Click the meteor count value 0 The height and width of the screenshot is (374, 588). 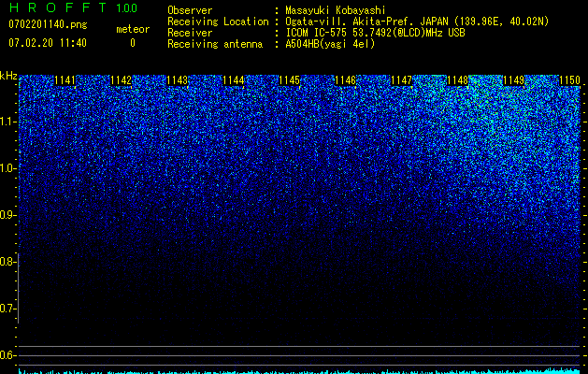133,43
